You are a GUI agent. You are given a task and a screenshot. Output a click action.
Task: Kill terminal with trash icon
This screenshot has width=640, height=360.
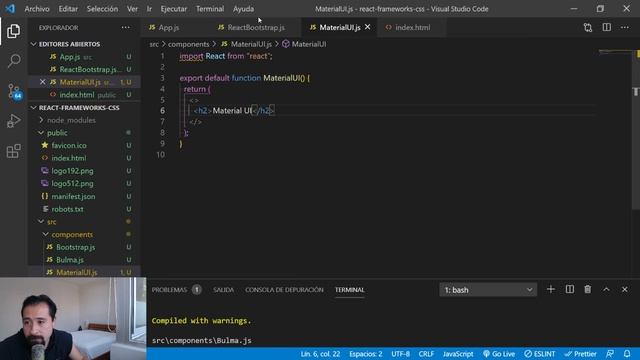(587, 289)
